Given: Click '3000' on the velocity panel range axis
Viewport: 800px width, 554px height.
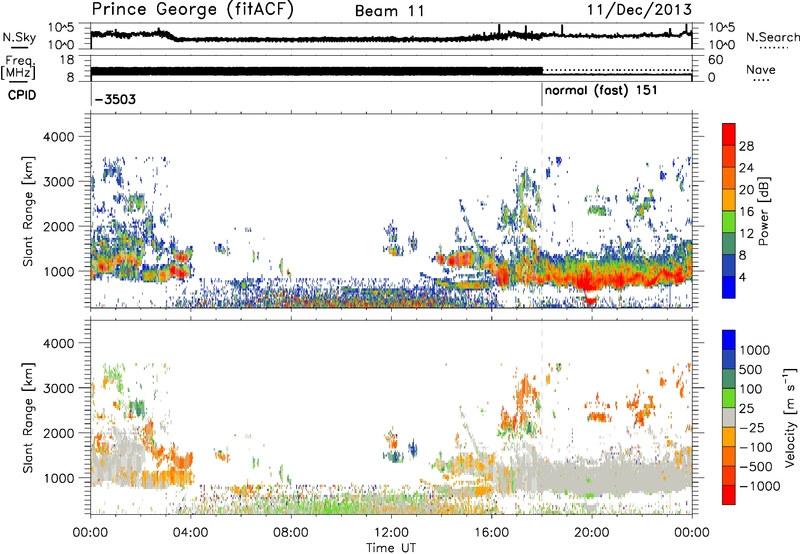Looking at the screenshot, I should pos(59,388).
